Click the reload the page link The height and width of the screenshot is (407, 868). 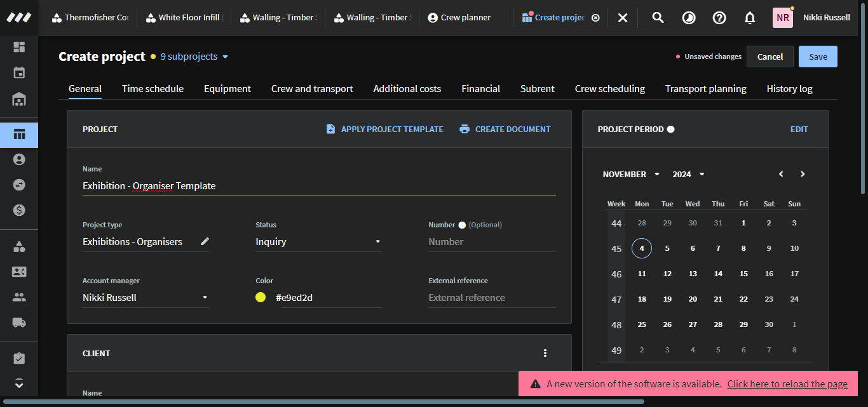point(787,384)
